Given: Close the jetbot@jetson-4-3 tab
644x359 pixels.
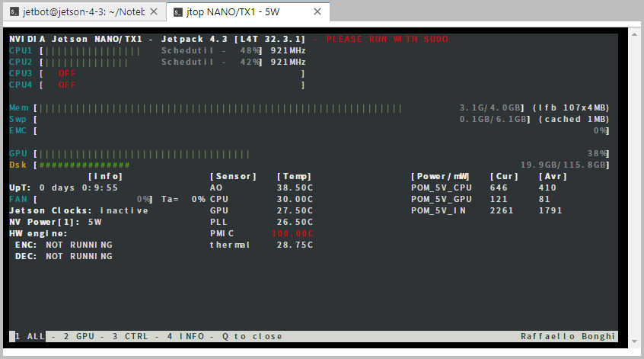Looking at the screenshot, I should pos(154,11).
